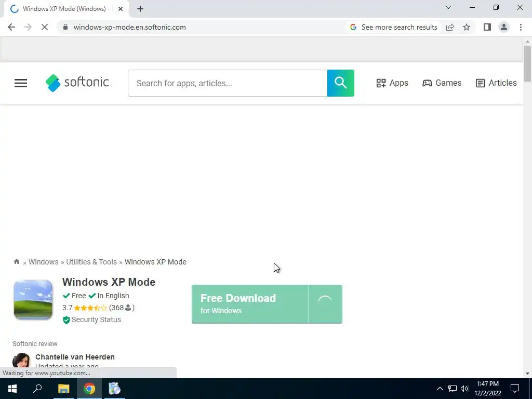Click the site padlock icon
Screen dimensions: 532x399
click(x=65, y=27)
